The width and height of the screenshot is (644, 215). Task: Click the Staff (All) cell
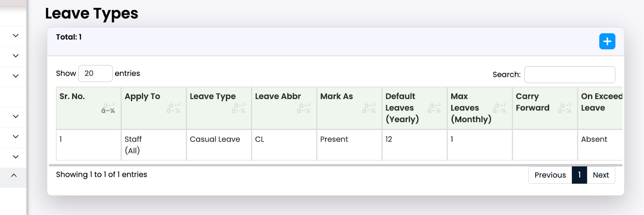point(133,145)
